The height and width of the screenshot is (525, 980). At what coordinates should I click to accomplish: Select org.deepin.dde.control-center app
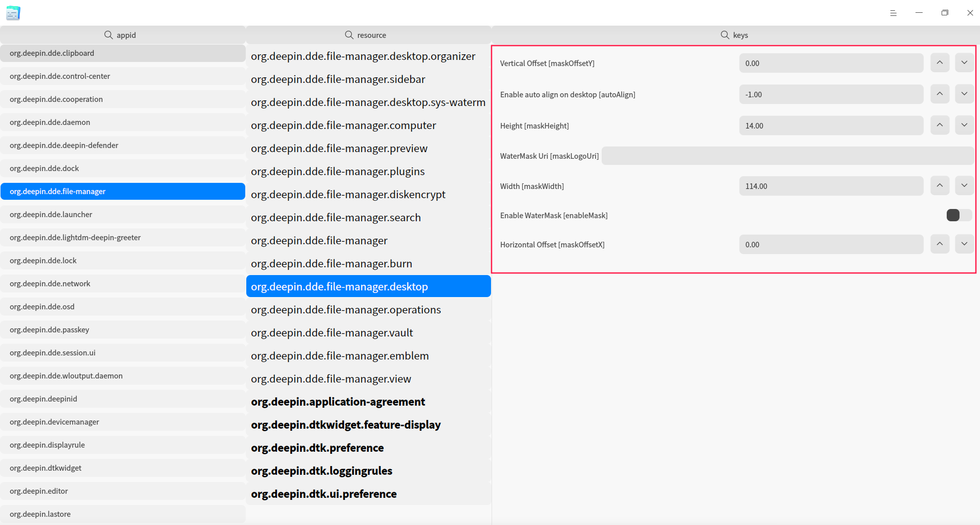tap(123, 76)
